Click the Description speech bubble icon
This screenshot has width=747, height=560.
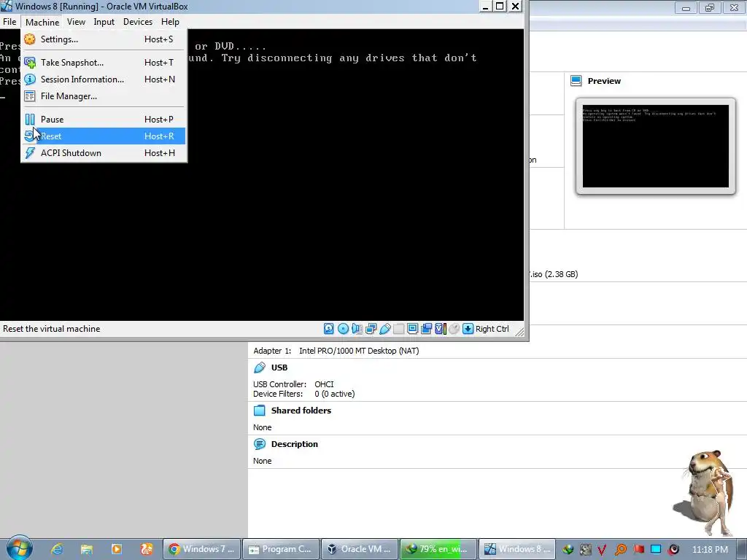tap(260, 444)
